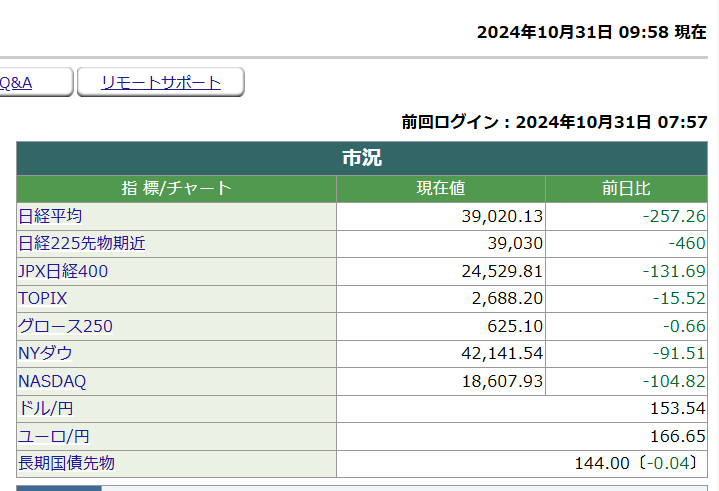719x491 pixels.
Task: Click the 日経平均 current value 39,020.13
Action: tap(488, 216)
